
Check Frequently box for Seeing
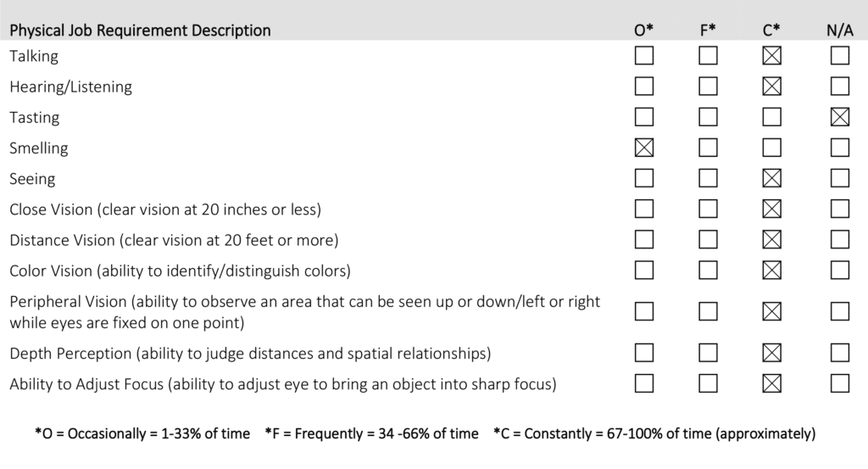coord(708,178)
